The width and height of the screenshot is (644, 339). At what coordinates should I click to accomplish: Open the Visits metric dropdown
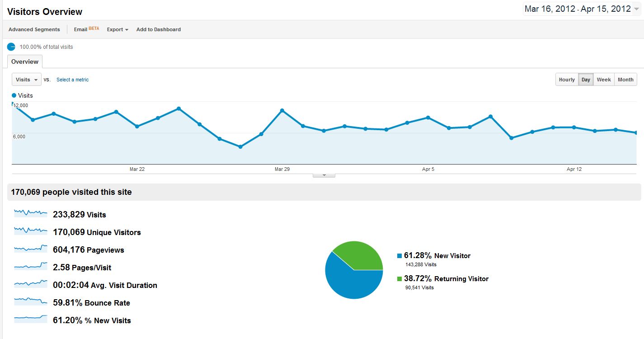pos(27,80)
